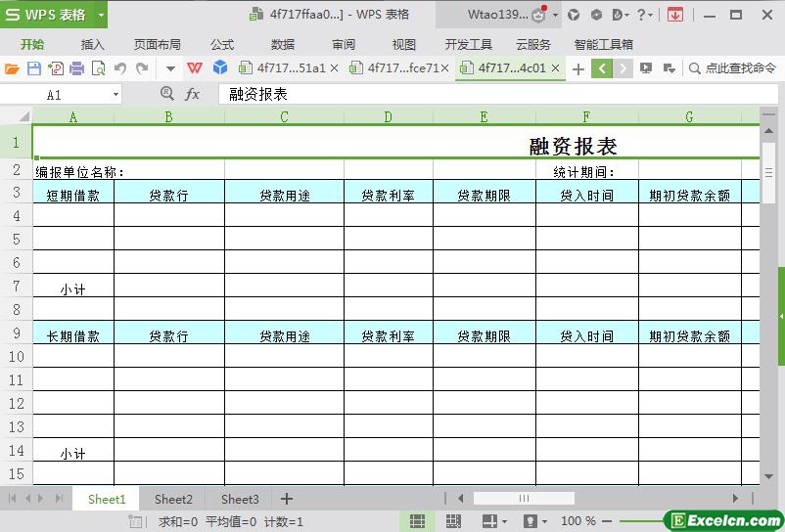Image resolution: width=785 pixels, height=532 pixels.
Task: Open the D-shaped feedback dropdown in title bar
Action: (x=621, y=15)
